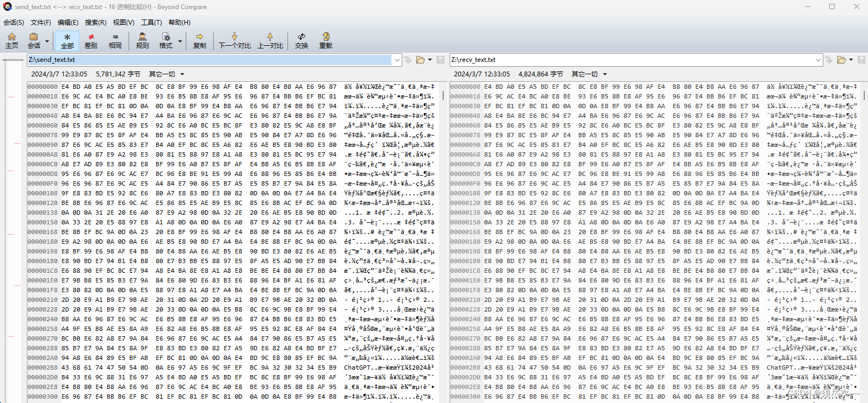Open the 规则 rules settings

coord(142,41)
